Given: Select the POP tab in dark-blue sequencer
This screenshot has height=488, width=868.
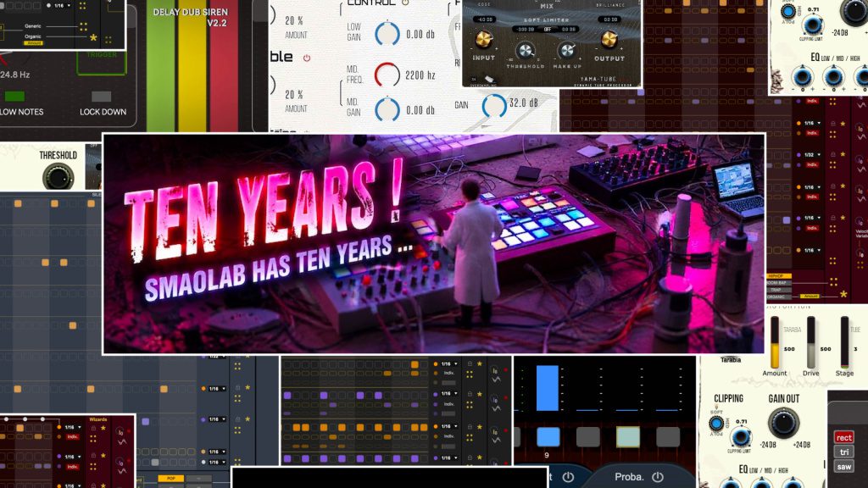Looking at the screenshot, I should [170, 478].
